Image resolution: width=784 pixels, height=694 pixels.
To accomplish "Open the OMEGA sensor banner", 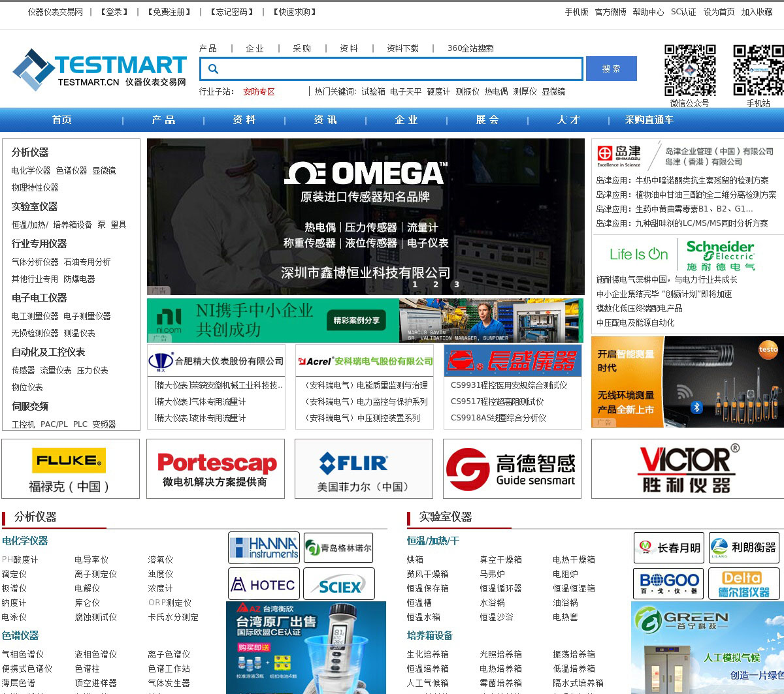I will [366, 217].
